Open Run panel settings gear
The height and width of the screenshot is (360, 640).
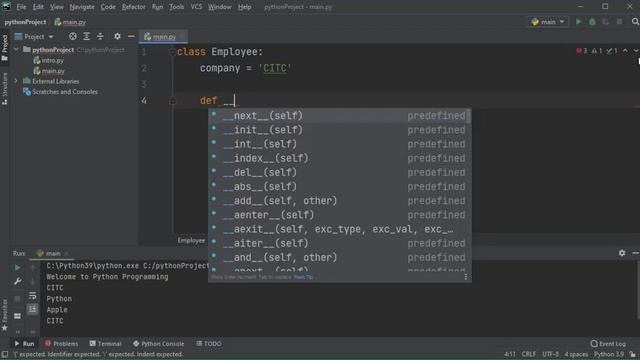[x=622, y=253]
